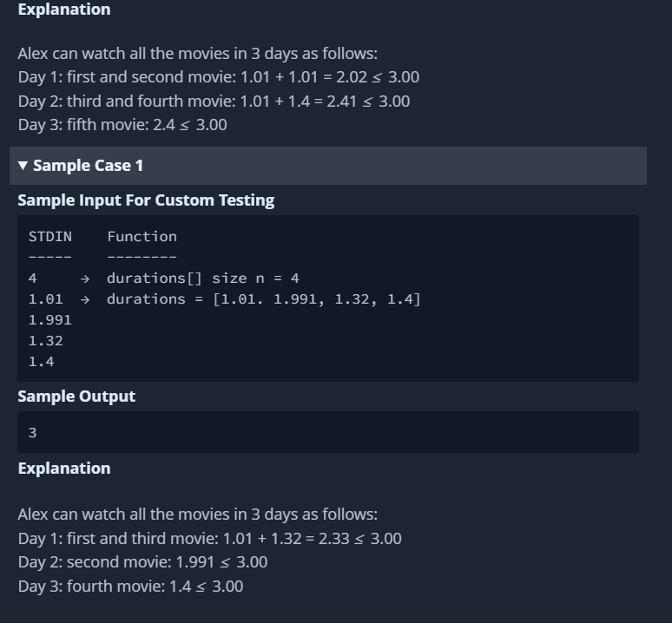Click the top Explanation heading
Screen dimensions: 672x623
[x=64, y=10]
